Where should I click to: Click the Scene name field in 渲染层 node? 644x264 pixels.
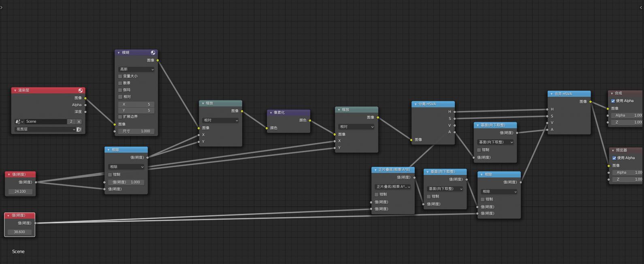click(45, 121)
